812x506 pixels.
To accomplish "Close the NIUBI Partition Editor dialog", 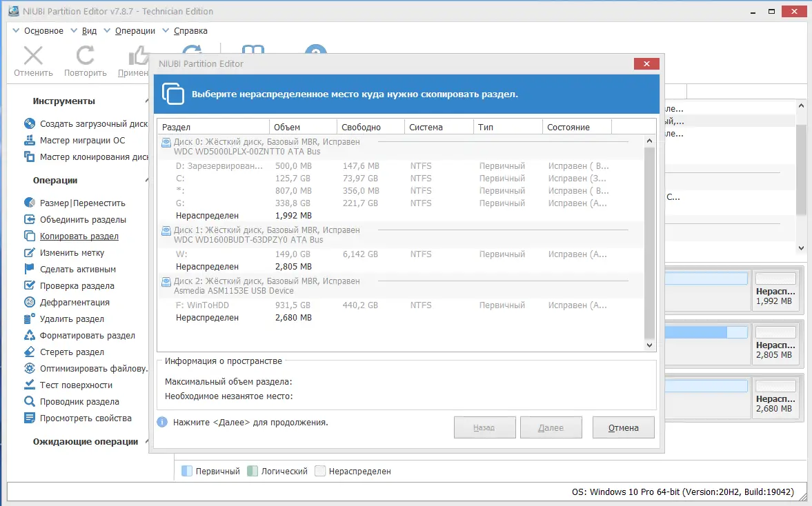I will coord(646,63).
